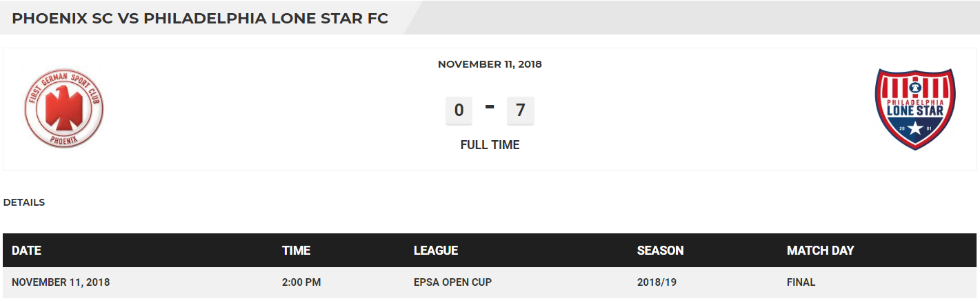Click the Date column header
The image size is (980, 301).
point(26,251)
